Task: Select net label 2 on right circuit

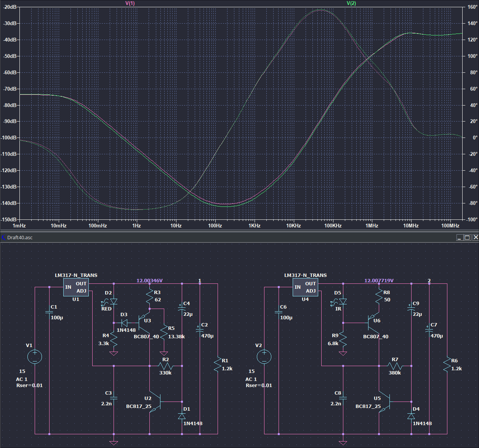Action: [429, 281]
